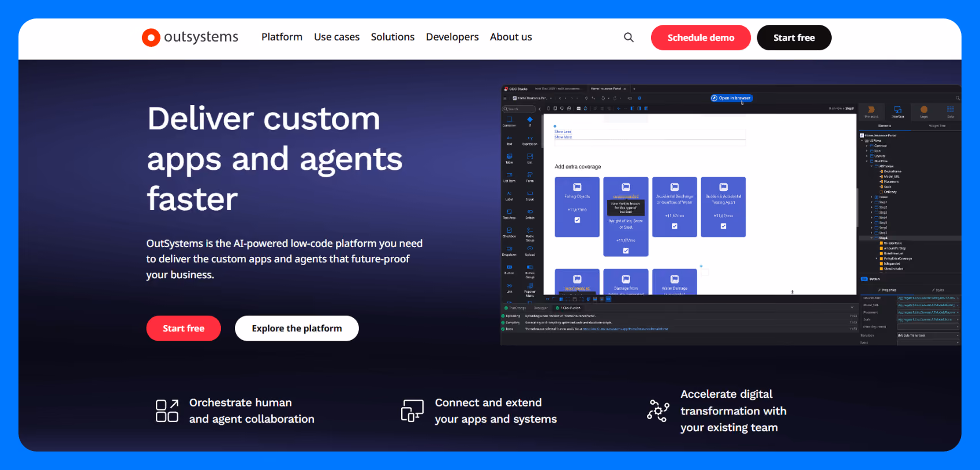Click the digital transformation gear icon
This screenshot has height=470, width=980.
point(658,411)
